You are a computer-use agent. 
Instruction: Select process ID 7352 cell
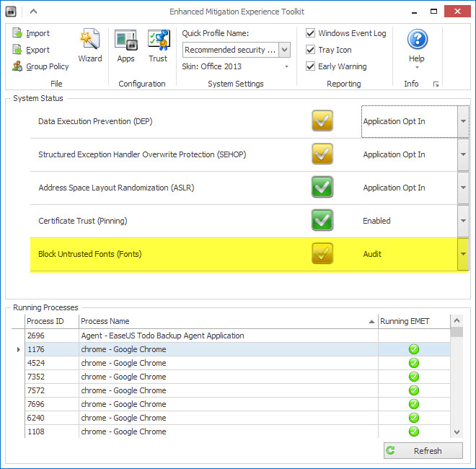(x=52, y=377)
